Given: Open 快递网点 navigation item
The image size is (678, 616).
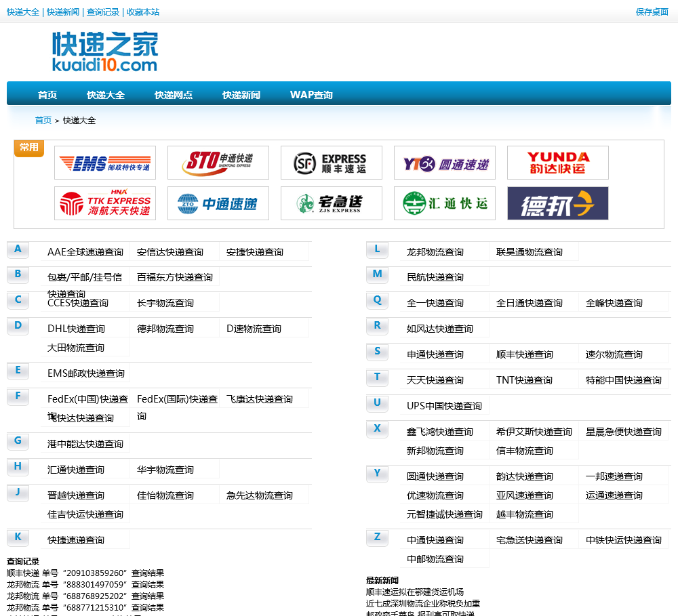Looking at the screenshot, I should tap(174, 95).
